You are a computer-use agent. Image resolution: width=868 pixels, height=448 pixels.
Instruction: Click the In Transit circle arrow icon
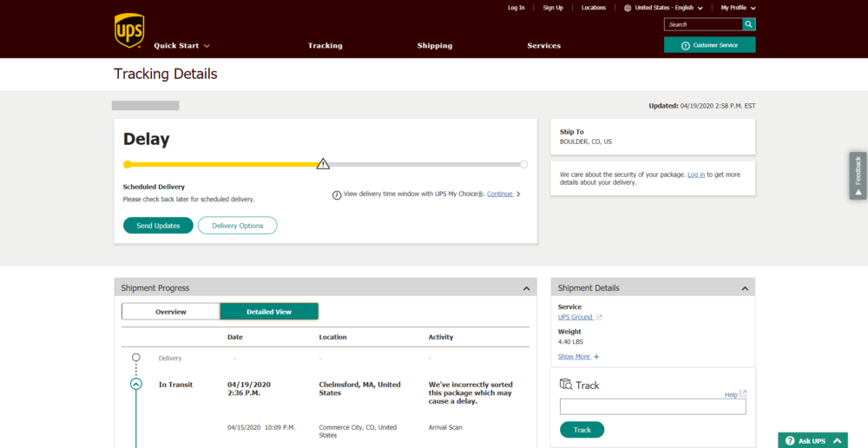point(136,384)
